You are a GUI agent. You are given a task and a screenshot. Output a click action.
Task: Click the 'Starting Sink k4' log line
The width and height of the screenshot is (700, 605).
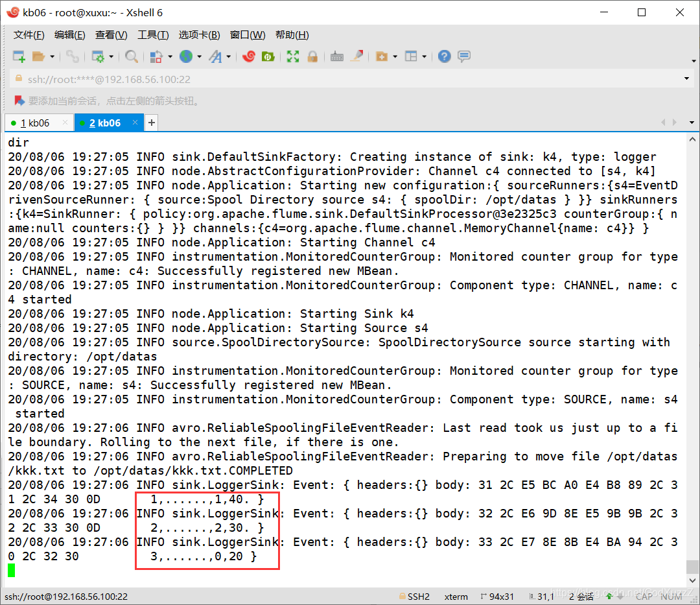click(211, 314)
